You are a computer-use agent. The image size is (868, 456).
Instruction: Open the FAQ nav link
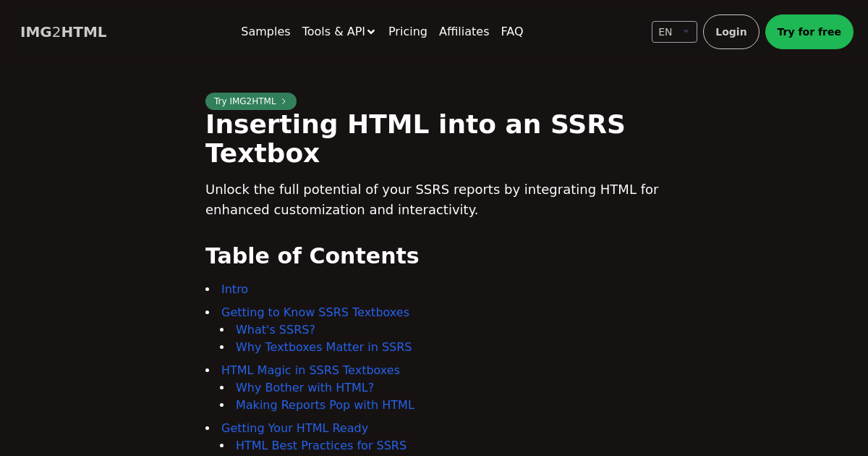pos(511,32)
